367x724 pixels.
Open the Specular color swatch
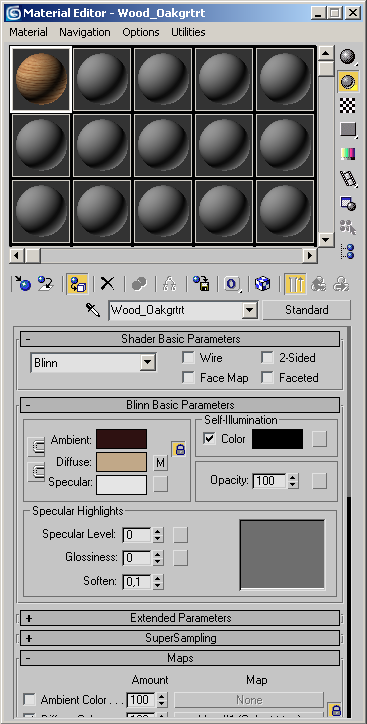point(121,485)
